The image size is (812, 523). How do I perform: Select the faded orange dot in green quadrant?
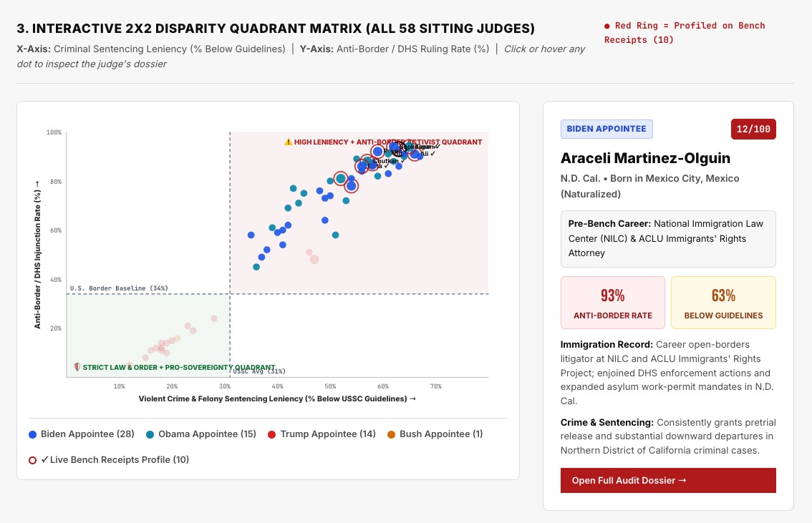pyautogui.click(x=177, y=338)
